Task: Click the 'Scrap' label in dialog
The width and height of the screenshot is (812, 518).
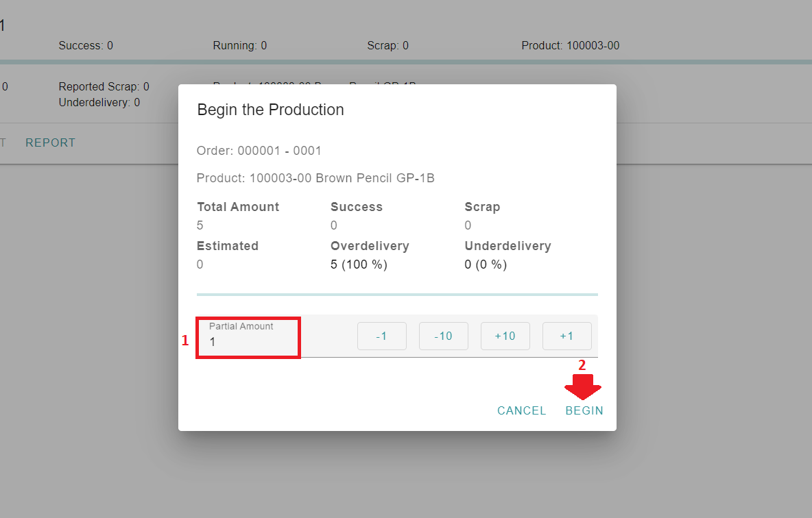Action: (482, 207)
